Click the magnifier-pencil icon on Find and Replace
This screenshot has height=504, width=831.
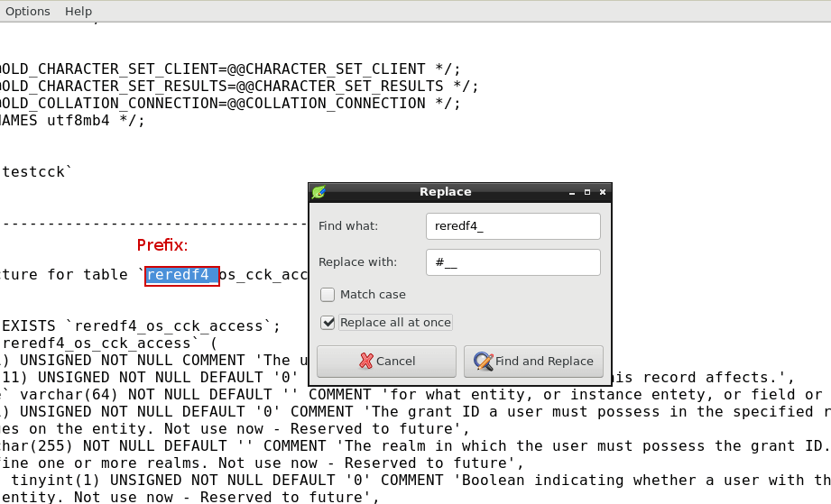[x=483, y=361]
